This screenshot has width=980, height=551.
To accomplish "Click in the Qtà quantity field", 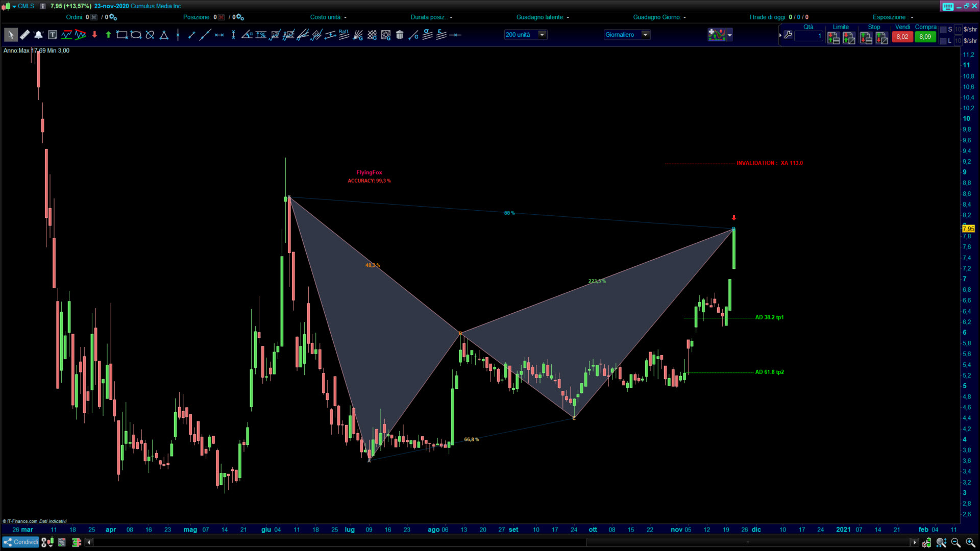I will tap(808, 36).
